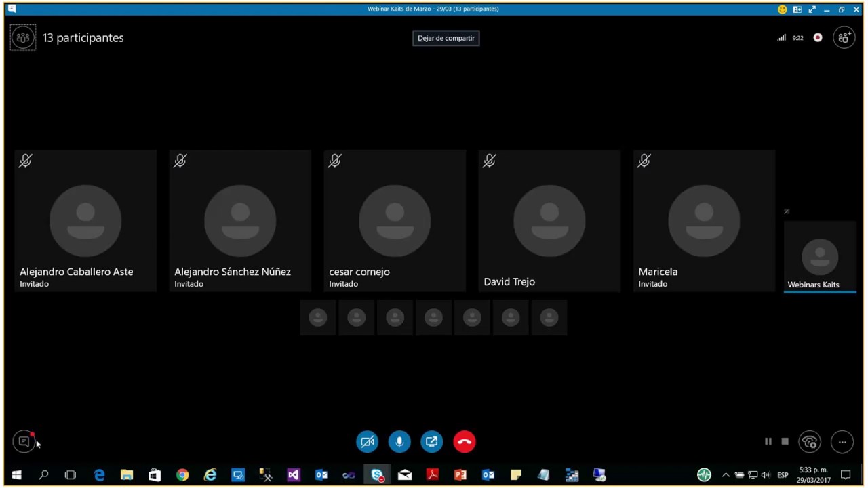Open Visual Studio from taskbar
This screenshot has width=868, height=488.
pyautogui.click(x=294, y=475)
